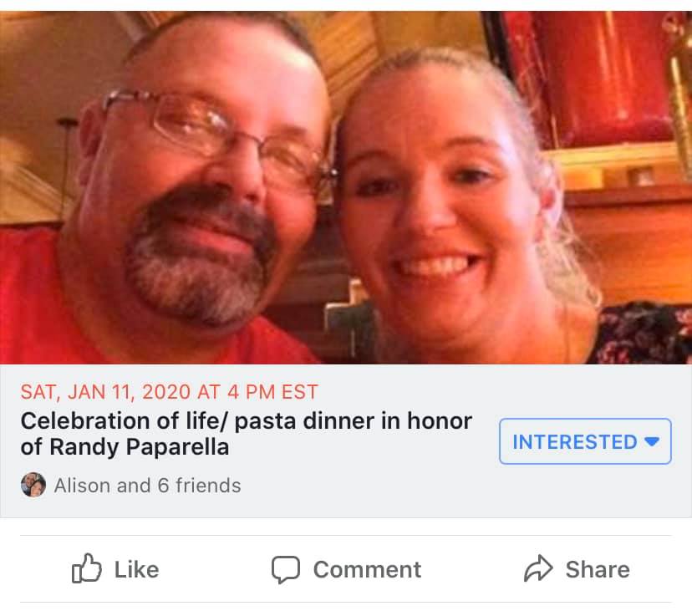Select the Comment text label
The image size is (692, 616).
pos(367,569)
